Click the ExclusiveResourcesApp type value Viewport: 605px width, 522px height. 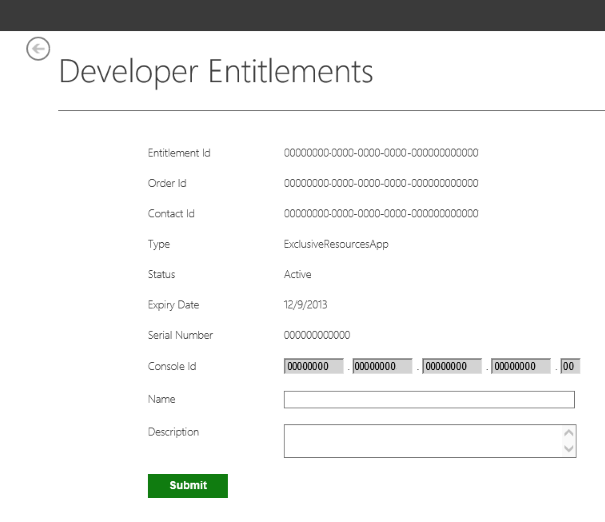click(x=336, y=244)
